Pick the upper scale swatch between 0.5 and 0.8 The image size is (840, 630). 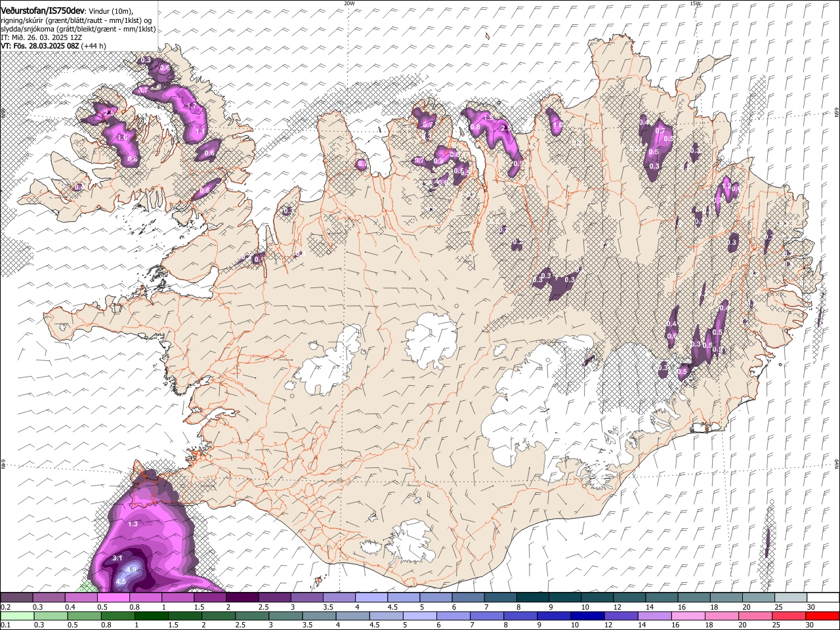click(113, 597)
